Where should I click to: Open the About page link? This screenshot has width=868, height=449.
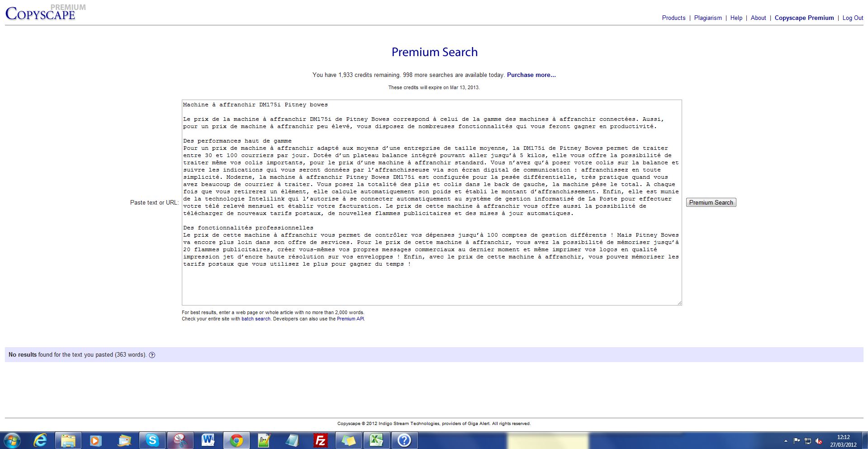758,18
